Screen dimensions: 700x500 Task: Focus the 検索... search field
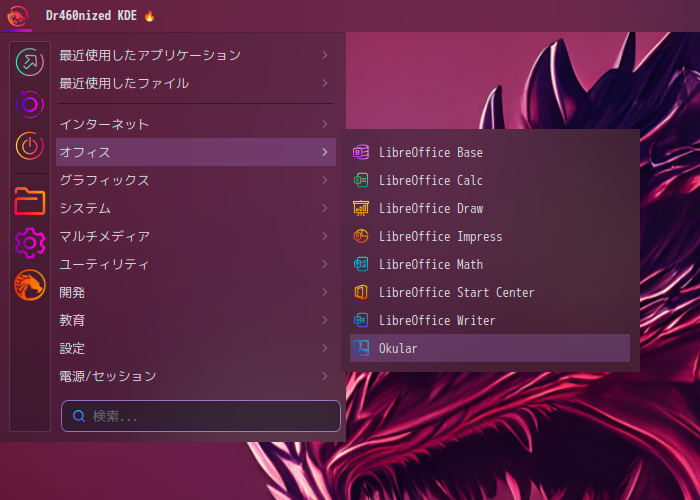201,416
